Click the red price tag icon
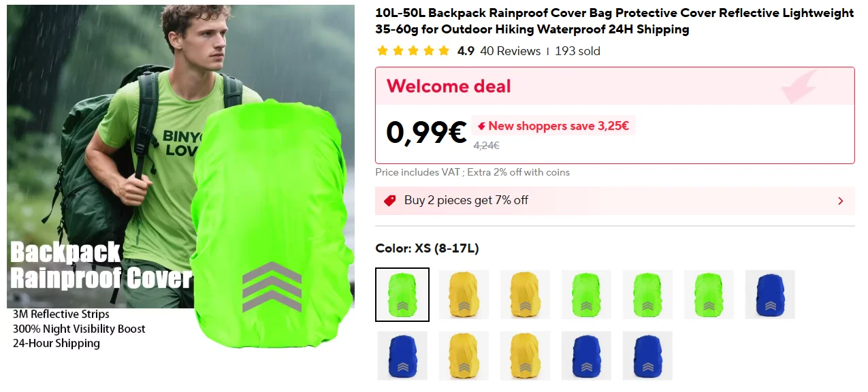 [x=389, y=201]
